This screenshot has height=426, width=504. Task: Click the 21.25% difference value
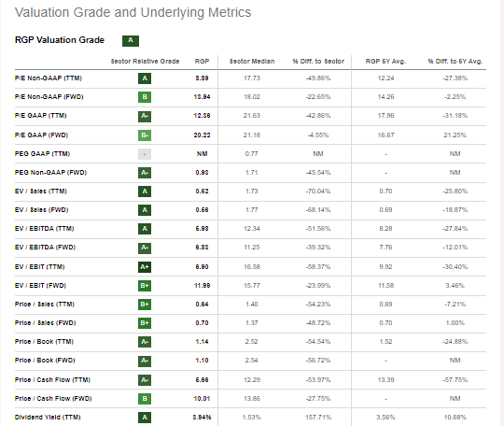455,135
